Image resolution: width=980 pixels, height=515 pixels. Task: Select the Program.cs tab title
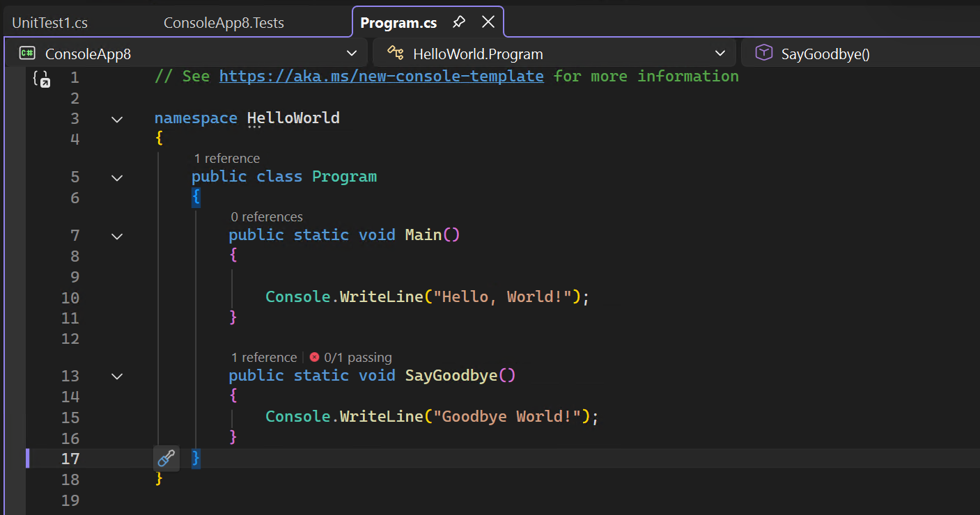pos(398,22)
